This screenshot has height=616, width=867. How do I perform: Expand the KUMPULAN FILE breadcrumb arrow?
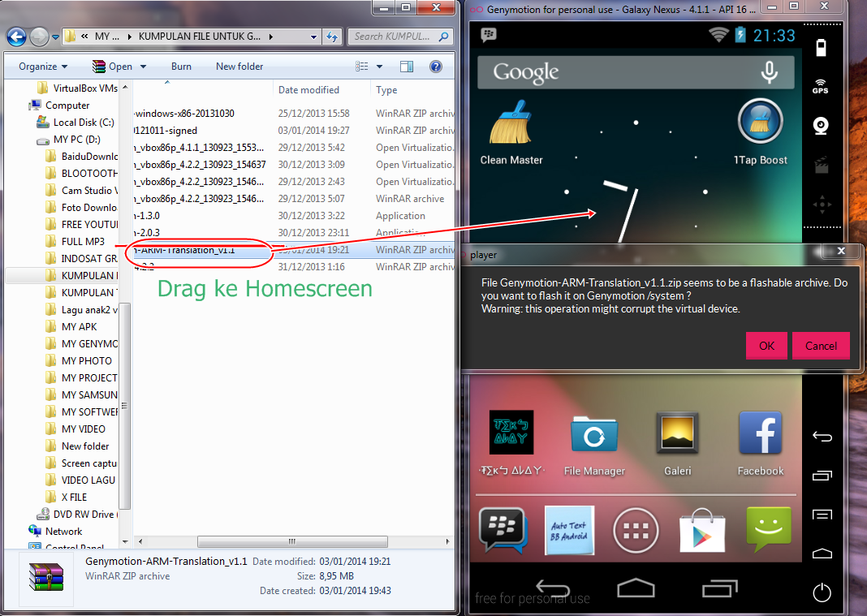(271, 37)
